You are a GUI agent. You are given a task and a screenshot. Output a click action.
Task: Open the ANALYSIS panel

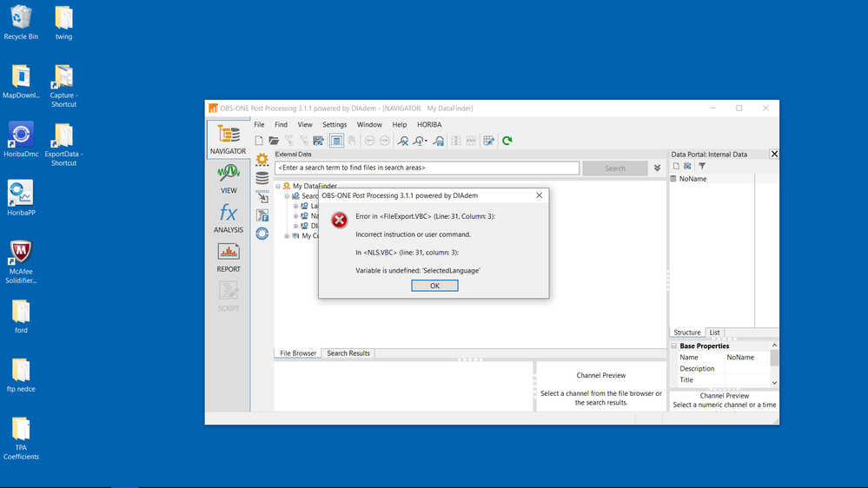(228, 218)
